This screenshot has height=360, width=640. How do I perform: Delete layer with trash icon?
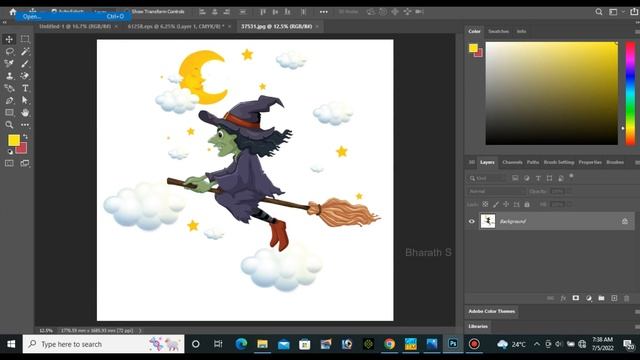pos(627,298)
